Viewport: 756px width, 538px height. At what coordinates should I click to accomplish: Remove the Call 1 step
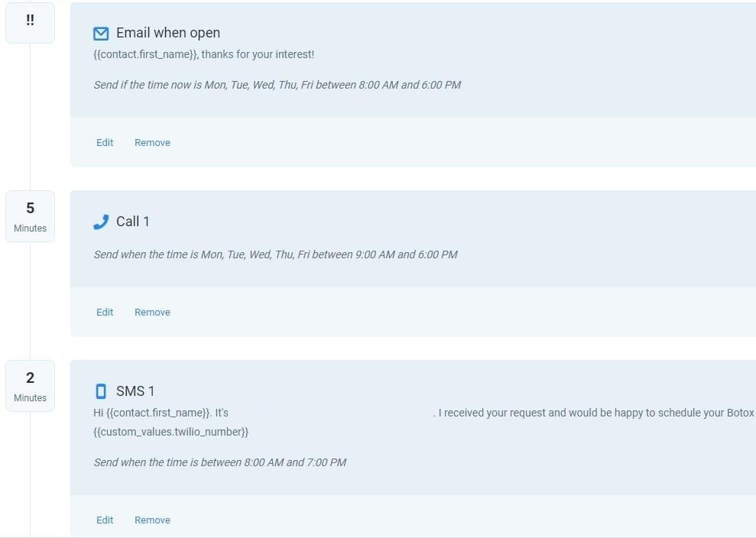(x=152, y=313)
